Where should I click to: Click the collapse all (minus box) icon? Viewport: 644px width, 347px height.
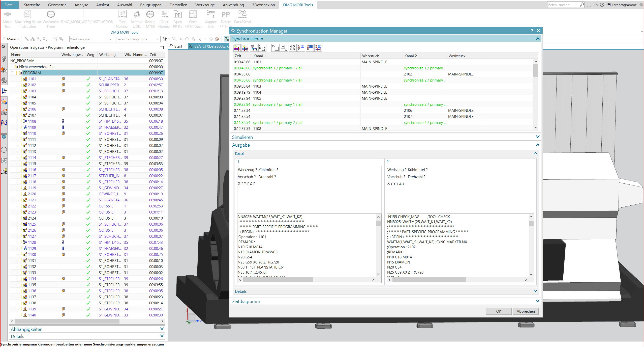[x=275, y=47]
